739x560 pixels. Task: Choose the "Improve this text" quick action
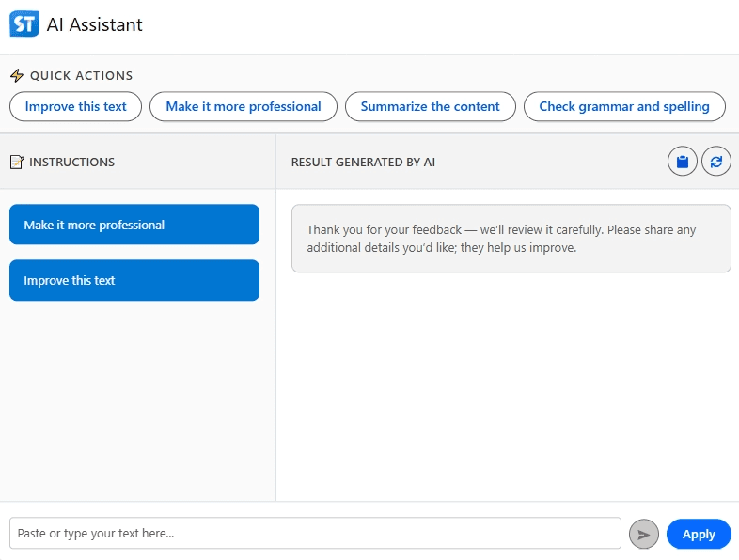click(x=75, y=107)
